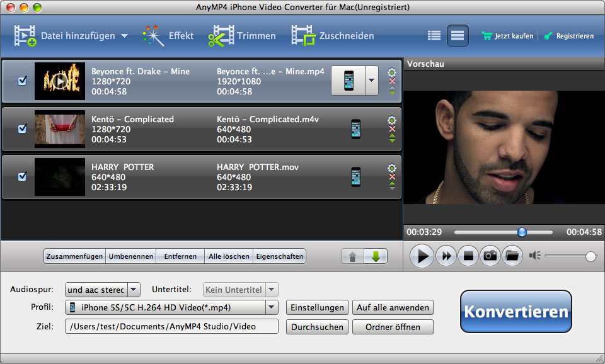Switch to thumbnail row view
Image resolution: width=605 pixels, height=364 pixels.
(x=458, y=36)
